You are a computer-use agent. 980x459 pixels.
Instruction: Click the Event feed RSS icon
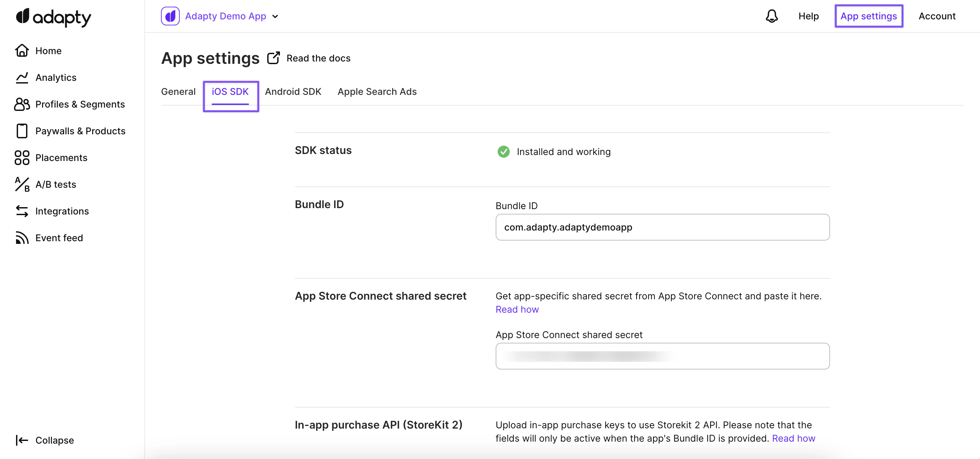coord(22,238)
